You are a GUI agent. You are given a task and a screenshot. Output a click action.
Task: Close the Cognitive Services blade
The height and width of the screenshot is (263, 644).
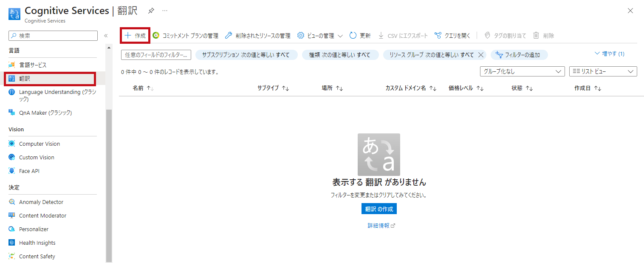click(630, 11)
